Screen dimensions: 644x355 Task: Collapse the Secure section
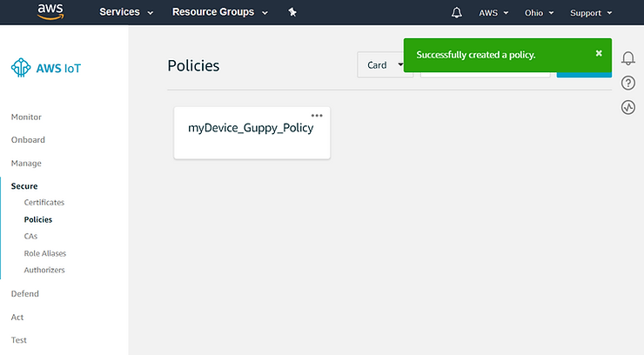[24, 186]
